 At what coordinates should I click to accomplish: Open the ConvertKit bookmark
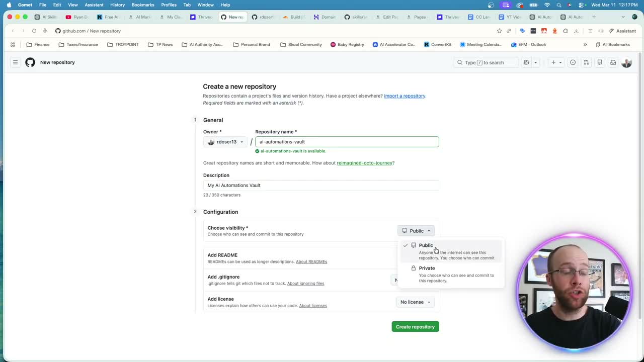point(438,44)
